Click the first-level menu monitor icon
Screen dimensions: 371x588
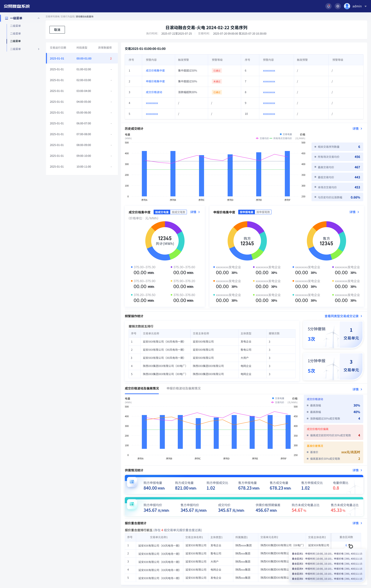[7, 18]
